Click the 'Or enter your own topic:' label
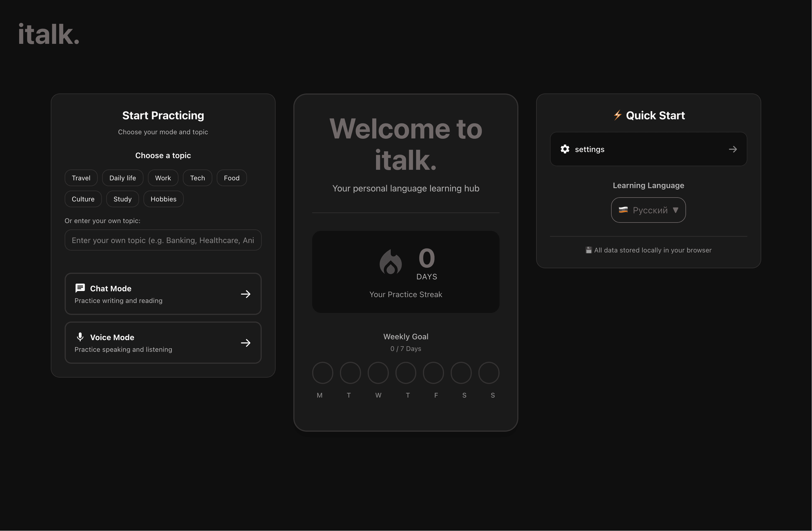Screen dimensions: 812x531 coord(102,221)
